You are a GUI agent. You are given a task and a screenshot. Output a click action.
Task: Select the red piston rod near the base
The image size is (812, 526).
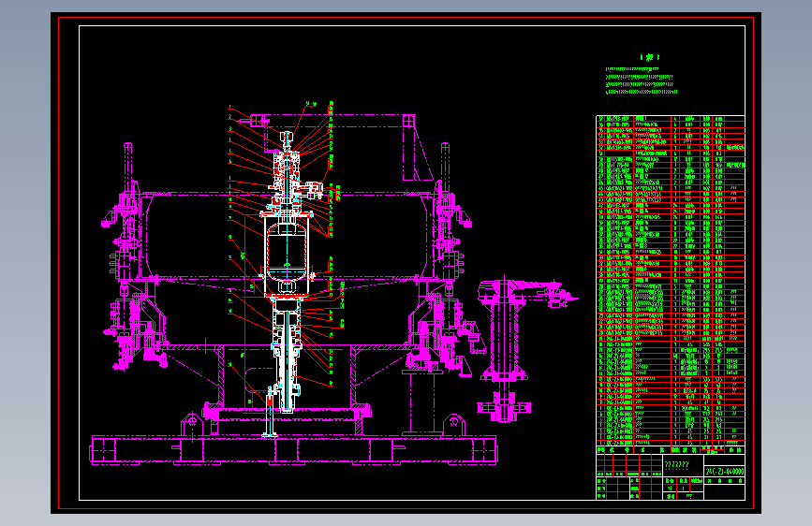tap(270, 401)
